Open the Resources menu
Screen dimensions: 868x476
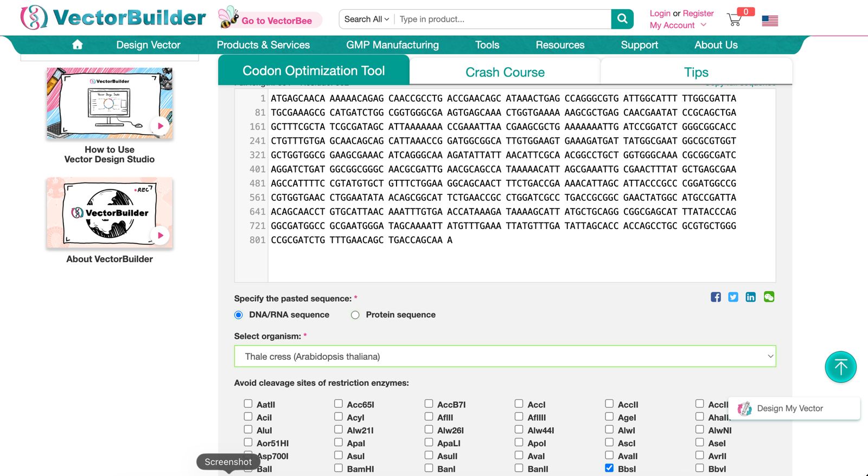pos(560,45)
